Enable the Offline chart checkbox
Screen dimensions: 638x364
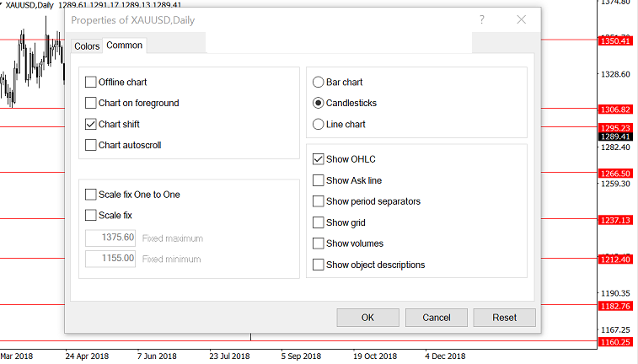point(91,83)
